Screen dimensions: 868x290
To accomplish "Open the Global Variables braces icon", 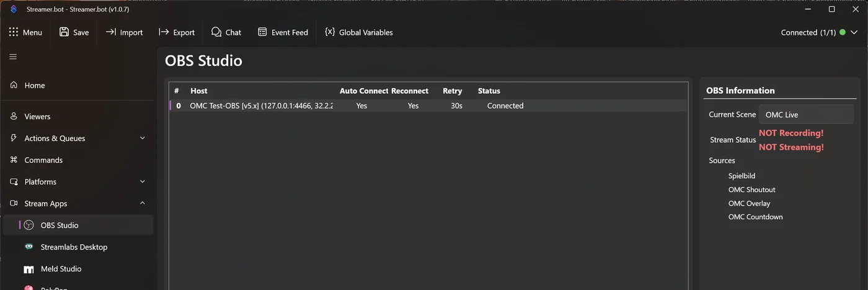I will coord(330,32).
